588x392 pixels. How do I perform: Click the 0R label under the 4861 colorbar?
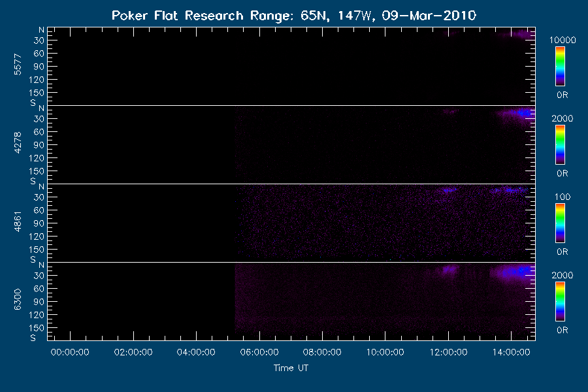[563, 252]
